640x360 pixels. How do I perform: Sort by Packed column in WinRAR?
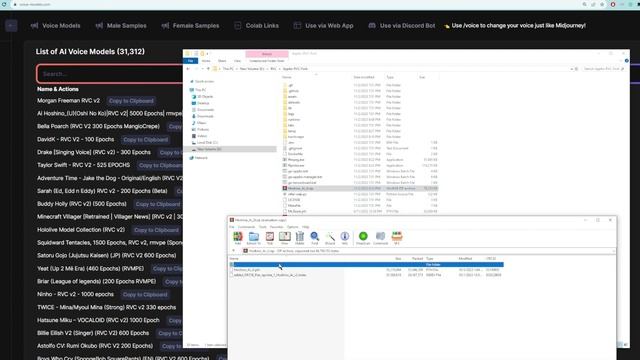(x=417, y=259)
